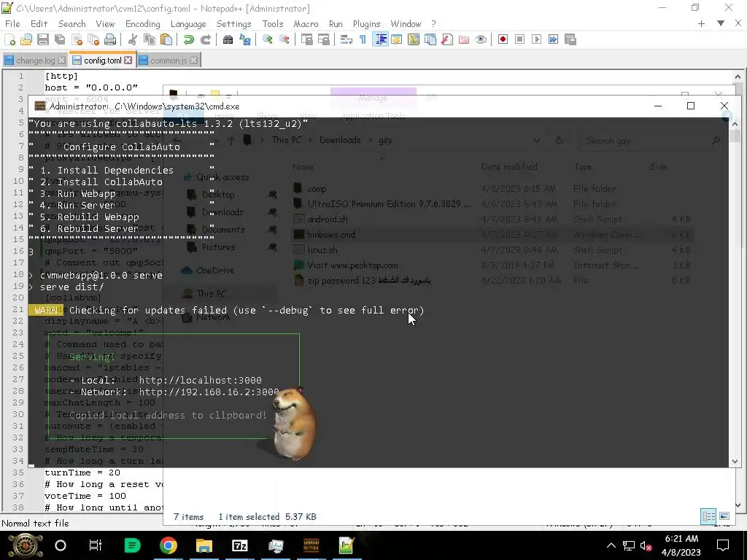Click the Paste toolbar icon
Viewport: 747px width, 560px height.
pyautogui.click(x=166, y=39)
